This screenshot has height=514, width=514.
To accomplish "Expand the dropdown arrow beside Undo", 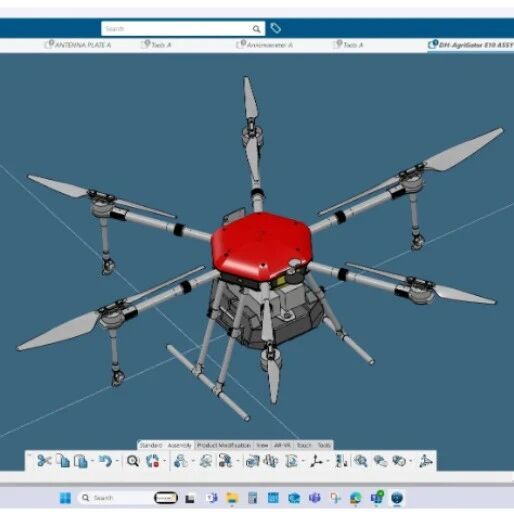I will pos(117,462).
